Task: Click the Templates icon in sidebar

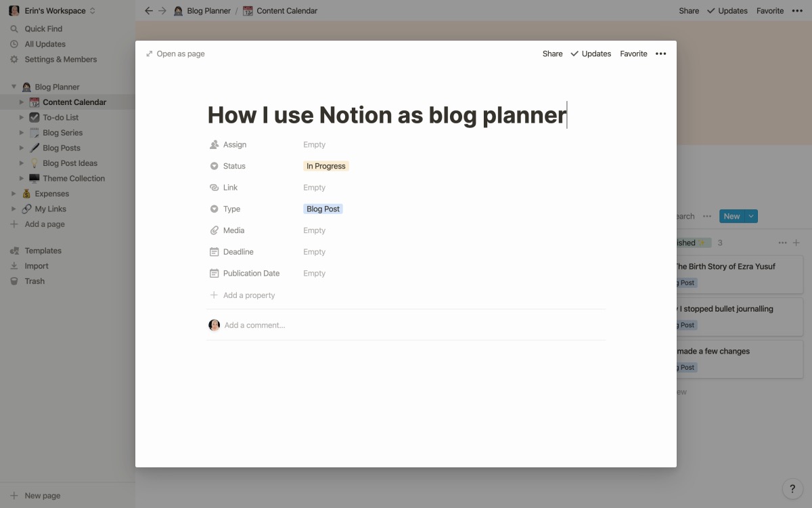Action: (x=14, y=251)
